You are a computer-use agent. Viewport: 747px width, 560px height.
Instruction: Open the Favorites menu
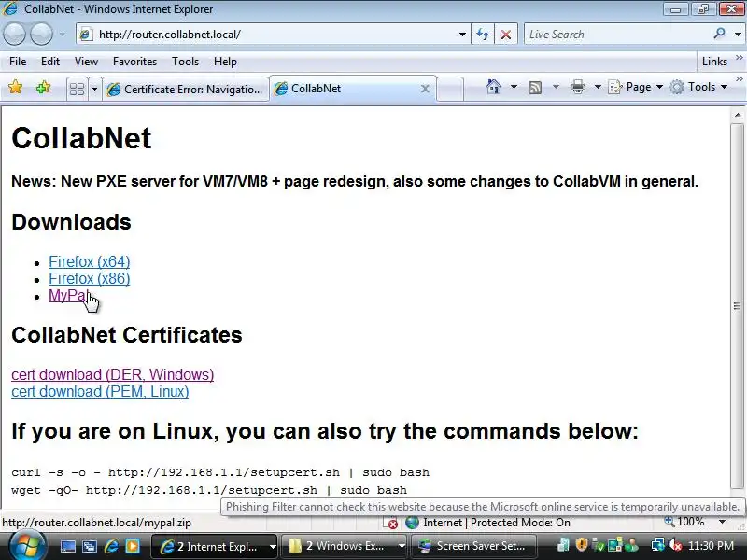click(134, 62)
